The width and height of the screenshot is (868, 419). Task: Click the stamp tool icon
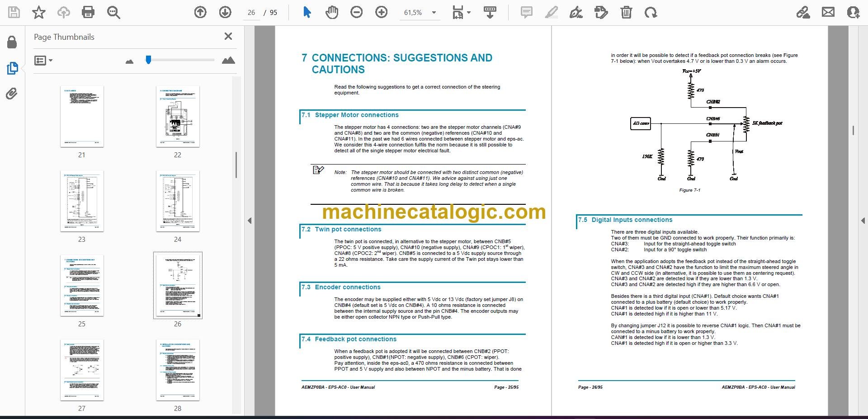(601, 12)
